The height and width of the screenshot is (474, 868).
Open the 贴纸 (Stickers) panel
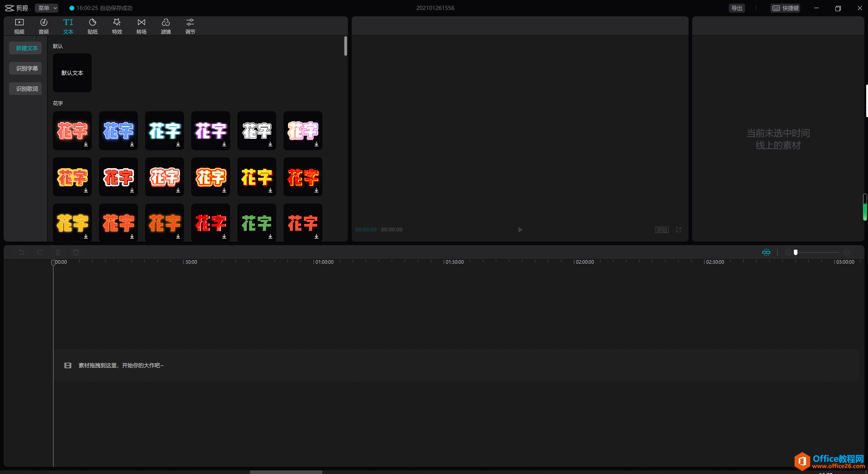tap(93, 26)
